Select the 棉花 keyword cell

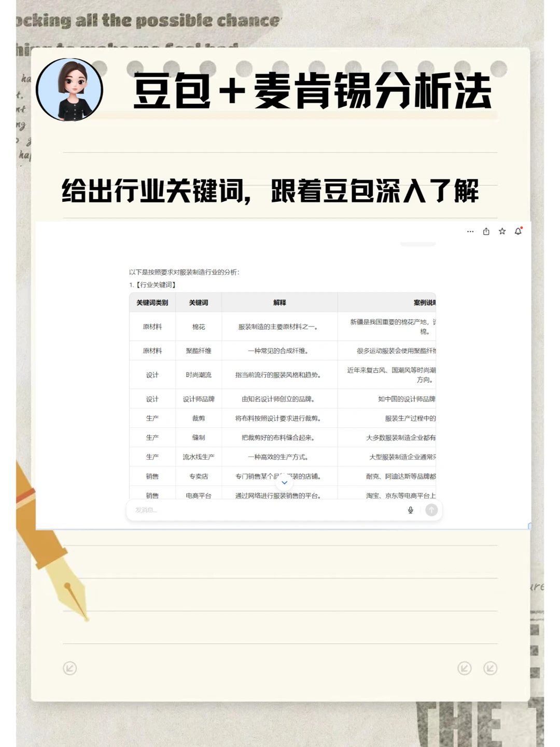tap(199, 327)
